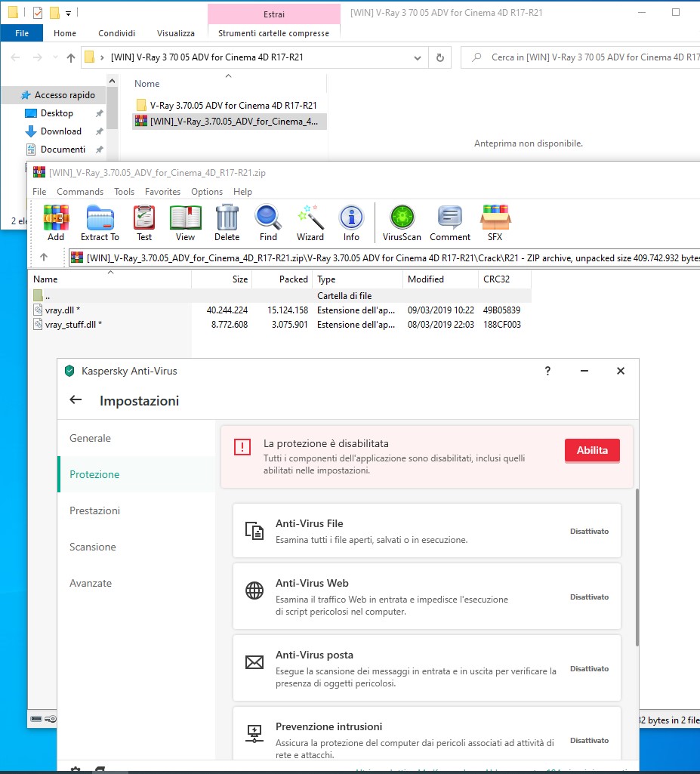The width and height of the screenshot is (700, 774).
Task: Launch the Wizard tool in WinRAR
Action: coord(310,223)
